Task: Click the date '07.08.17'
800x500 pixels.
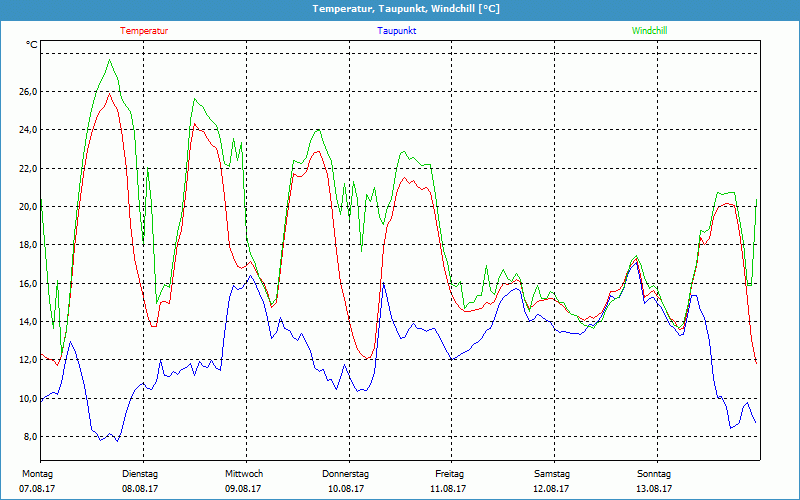Action: 37,489
